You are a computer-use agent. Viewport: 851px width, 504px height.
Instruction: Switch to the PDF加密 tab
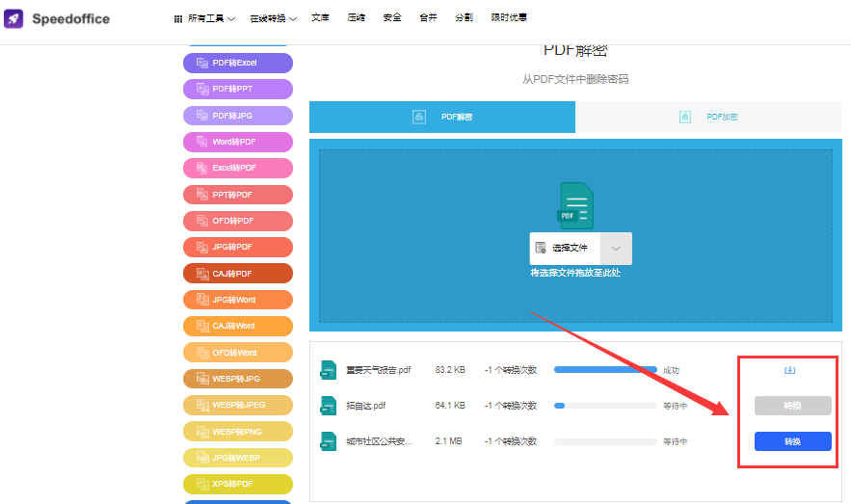(708, 117)
